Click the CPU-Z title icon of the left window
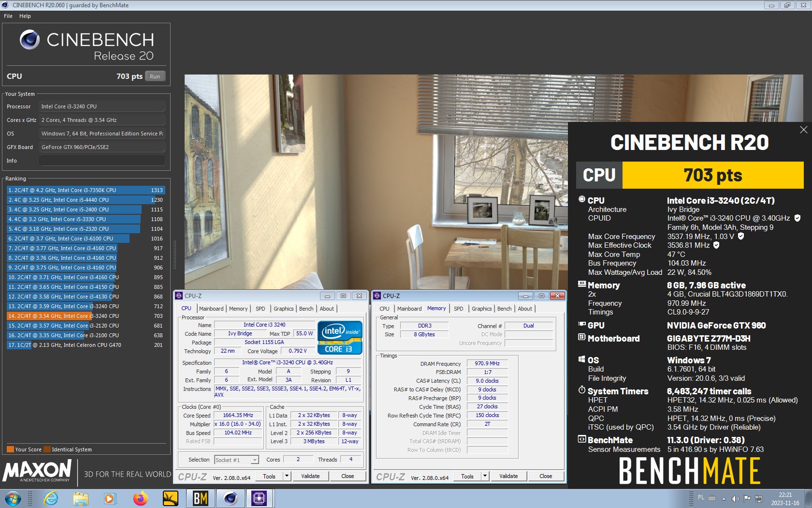The height and width of the screenshot is (508, 812). tap(179, 296)
